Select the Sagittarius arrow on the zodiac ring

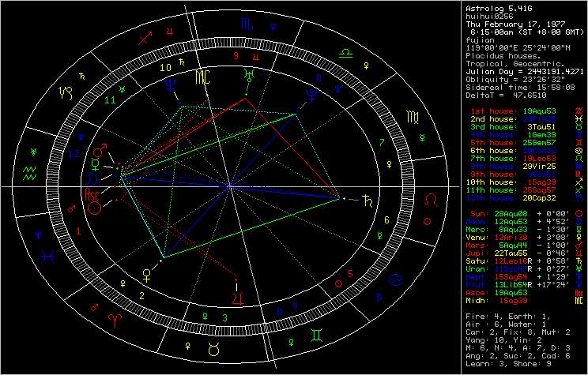(145, 37)
